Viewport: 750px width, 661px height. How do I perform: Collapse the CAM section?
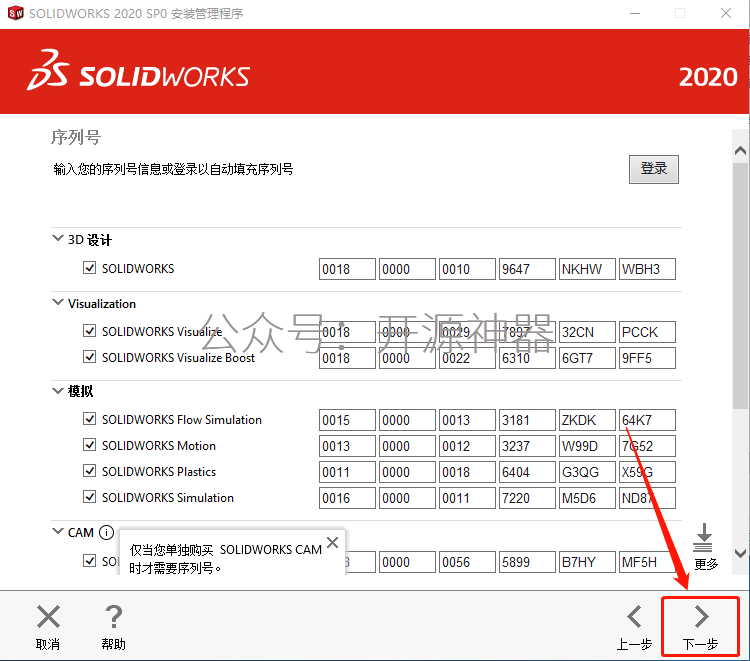[57, 531]
